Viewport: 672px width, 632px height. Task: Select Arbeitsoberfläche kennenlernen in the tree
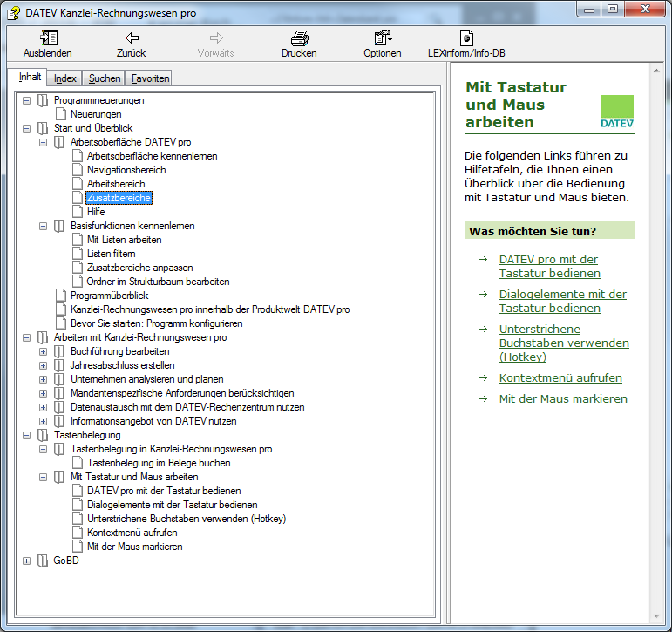click(x=153, y=156)
